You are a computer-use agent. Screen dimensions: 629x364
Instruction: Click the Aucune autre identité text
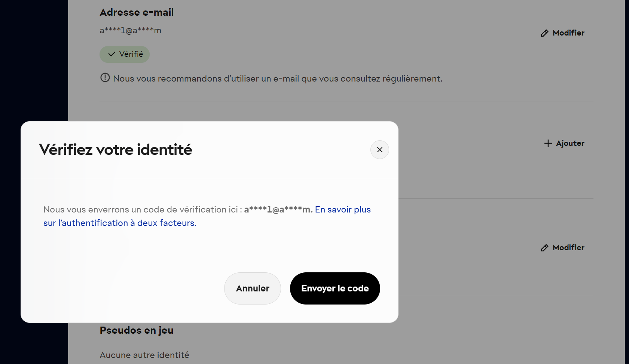pos(144,355)
